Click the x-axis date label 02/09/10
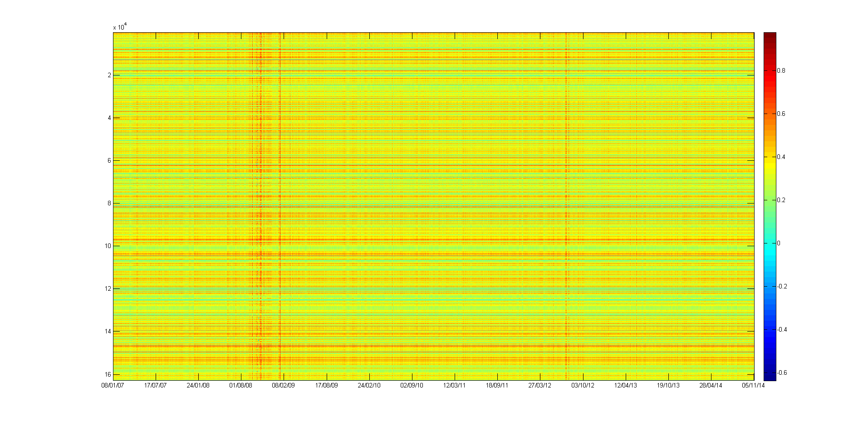This screenshot has height=427, width=868. 412,385
